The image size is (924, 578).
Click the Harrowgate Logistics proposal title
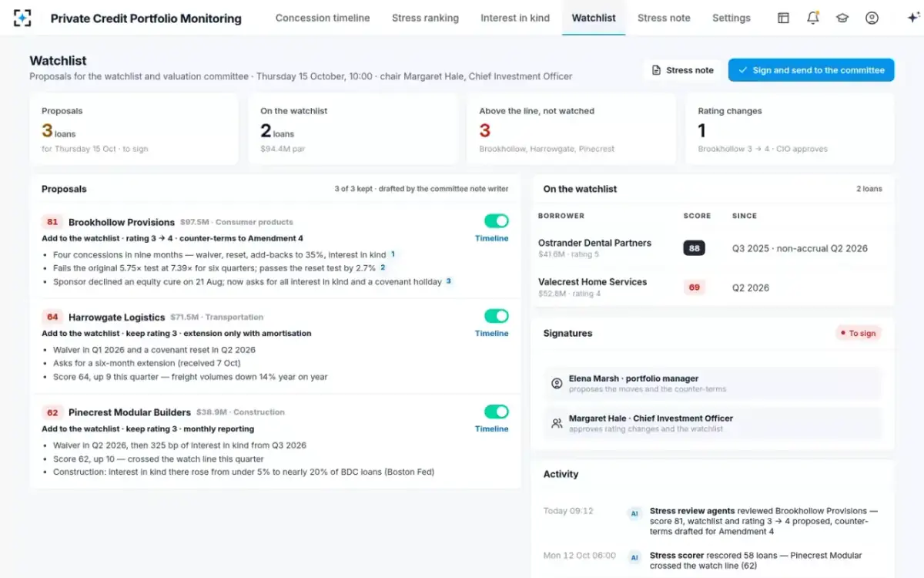click(x=117, y=318)
